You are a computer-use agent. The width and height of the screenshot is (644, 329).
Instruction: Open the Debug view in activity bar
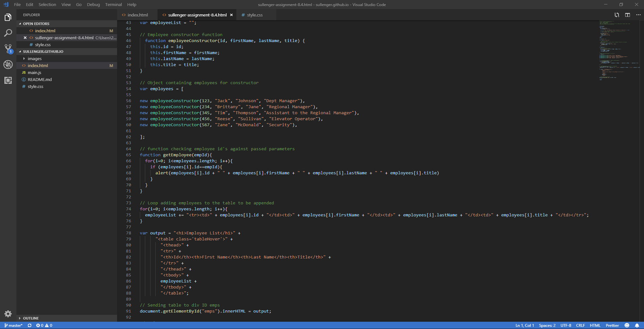coord(8,64)
